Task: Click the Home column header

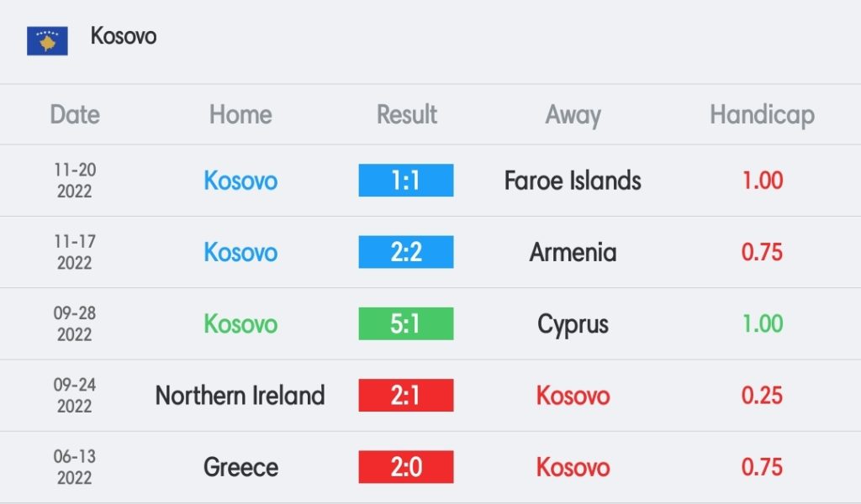Action: pos(240,114)
